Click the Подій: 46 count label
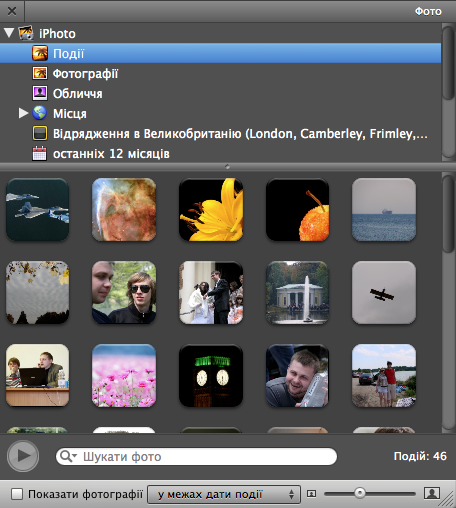 (420, 456)
